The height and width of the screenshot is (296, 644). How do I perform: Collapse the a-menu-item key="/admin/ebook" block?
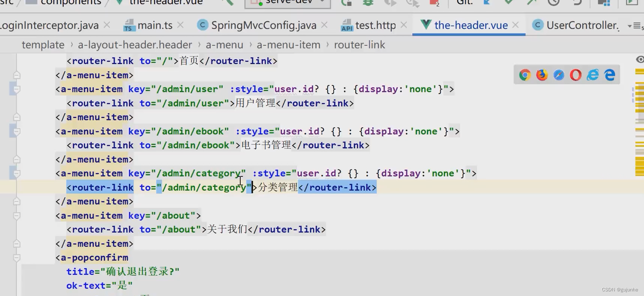17,132
